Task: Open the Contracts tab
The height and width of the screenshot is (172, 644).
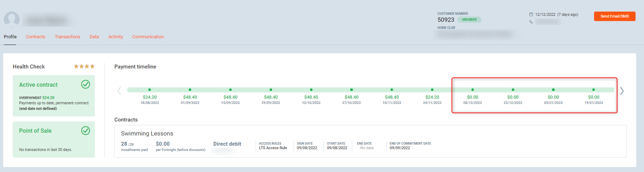Action: click(36, 37)
